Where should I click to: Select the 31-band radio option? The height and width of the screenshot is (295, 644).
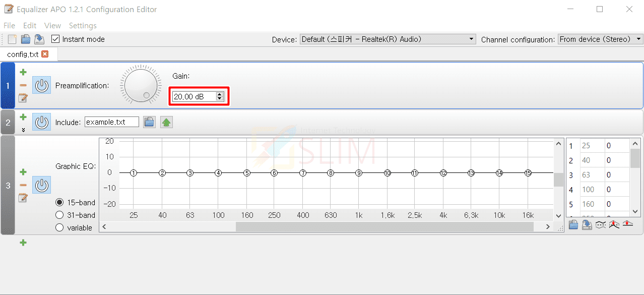click(59, 215)
